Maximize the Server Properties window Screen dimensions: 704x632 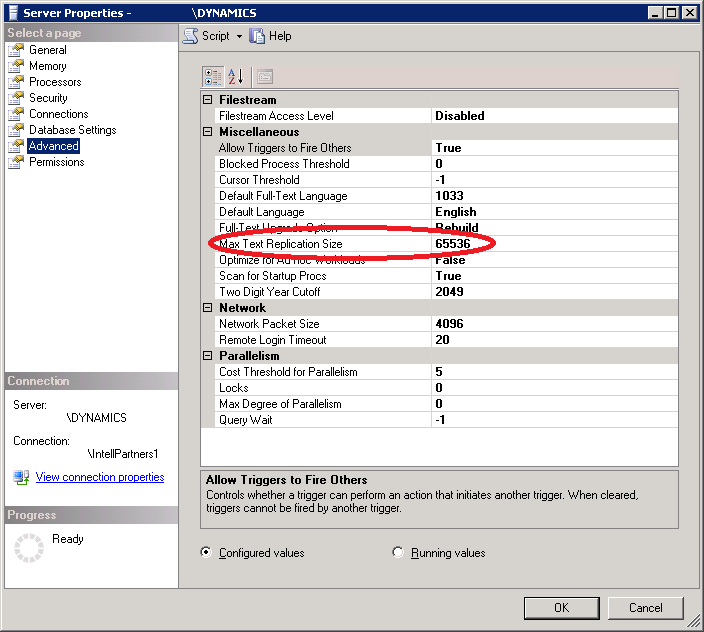pyautogui.click(x=672, y=13)
